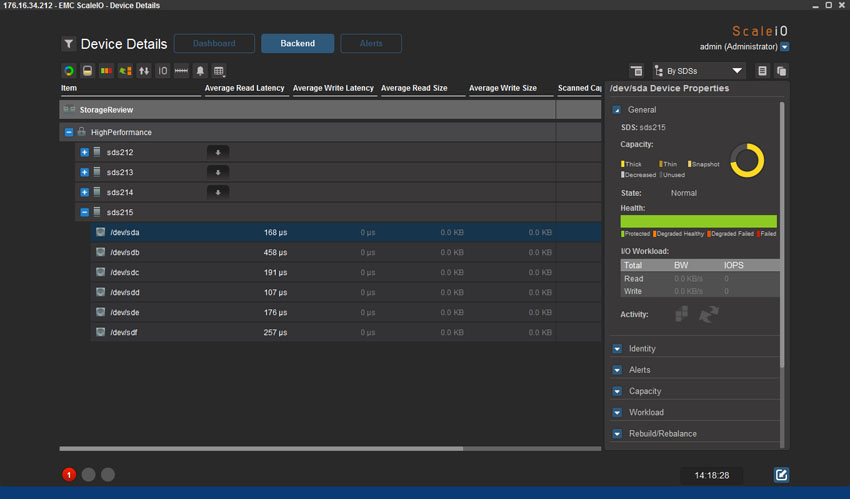Select the rebuild/rebalance arrow toolbar icon
Screen dimensions: 850x499
point(125,71)
